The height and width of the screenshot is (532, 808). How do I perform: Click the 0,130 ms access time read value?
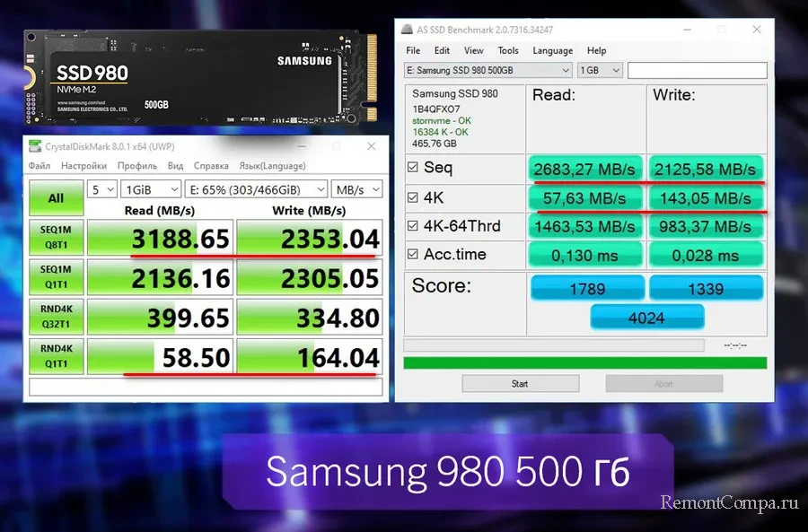coord(584,255)
